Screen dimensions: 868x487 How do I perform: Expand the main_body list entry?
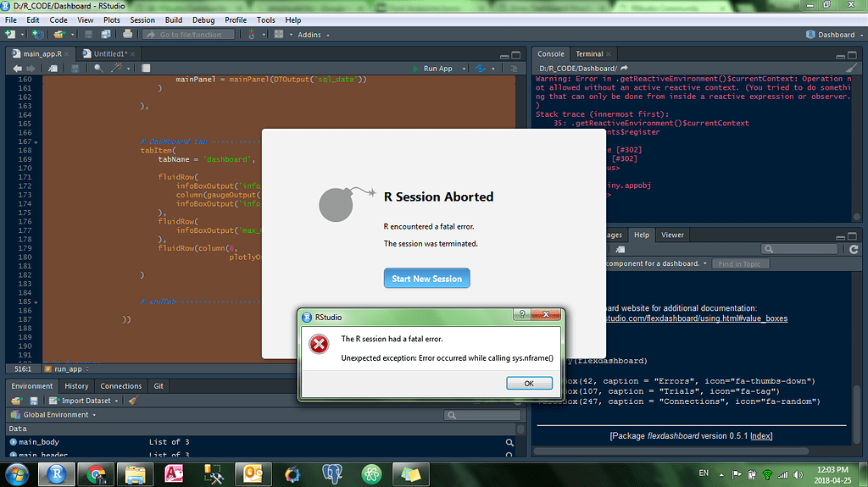[x=14, y=441]
